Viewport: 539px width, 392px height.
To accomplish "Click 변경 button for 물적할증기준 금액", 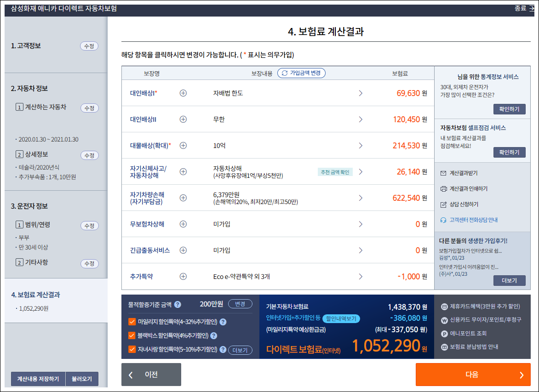I will point(240,304).
